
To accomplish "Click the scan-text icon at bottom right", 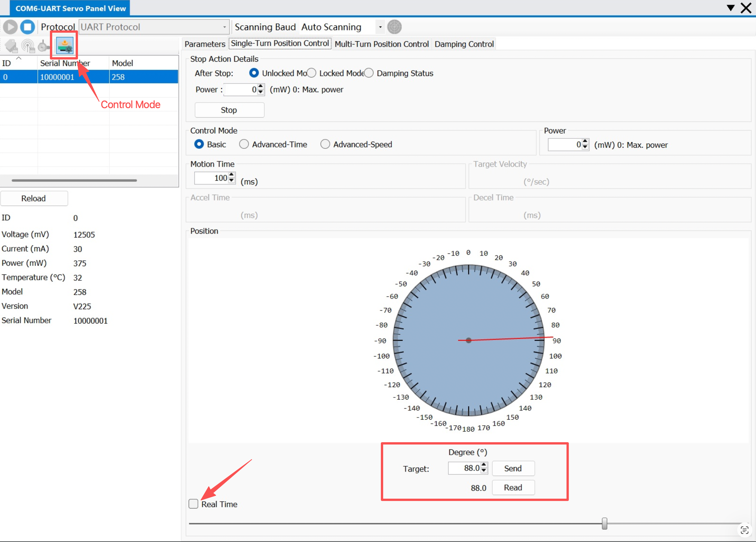I will tap(744, 530).
